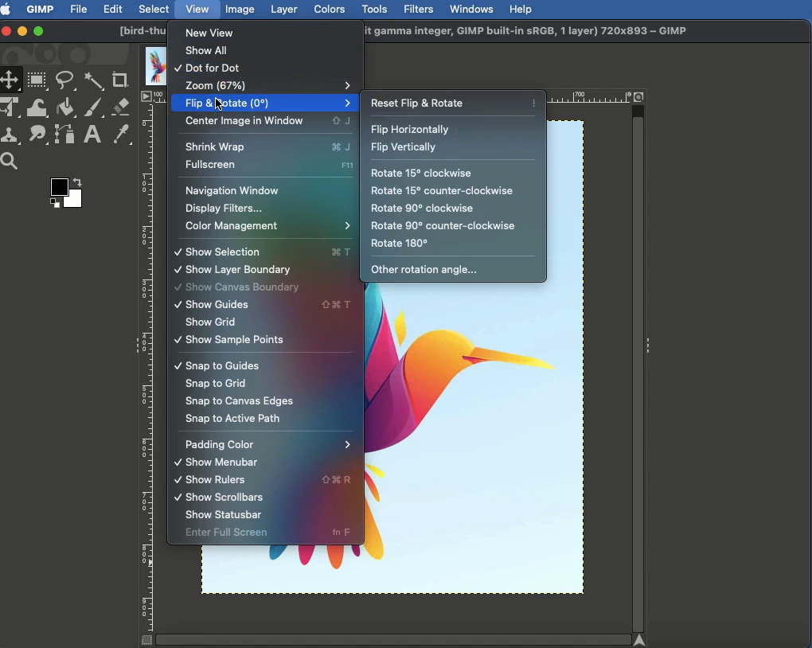Select the Paintbrush tool
The image size is (812, 648).
coord(94,108)
